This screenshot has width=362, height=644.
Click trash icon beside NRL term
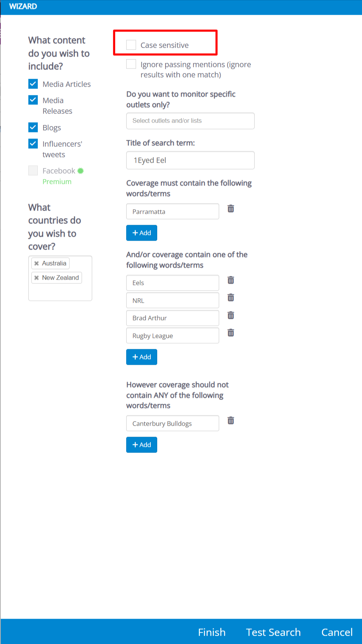[231, 298]
